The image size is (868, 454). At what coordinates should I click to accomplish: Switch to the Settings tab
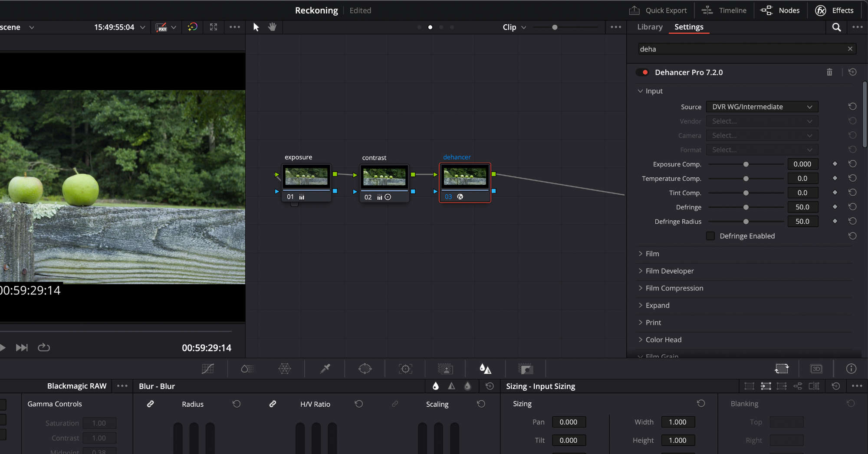[x=689, y=27]
